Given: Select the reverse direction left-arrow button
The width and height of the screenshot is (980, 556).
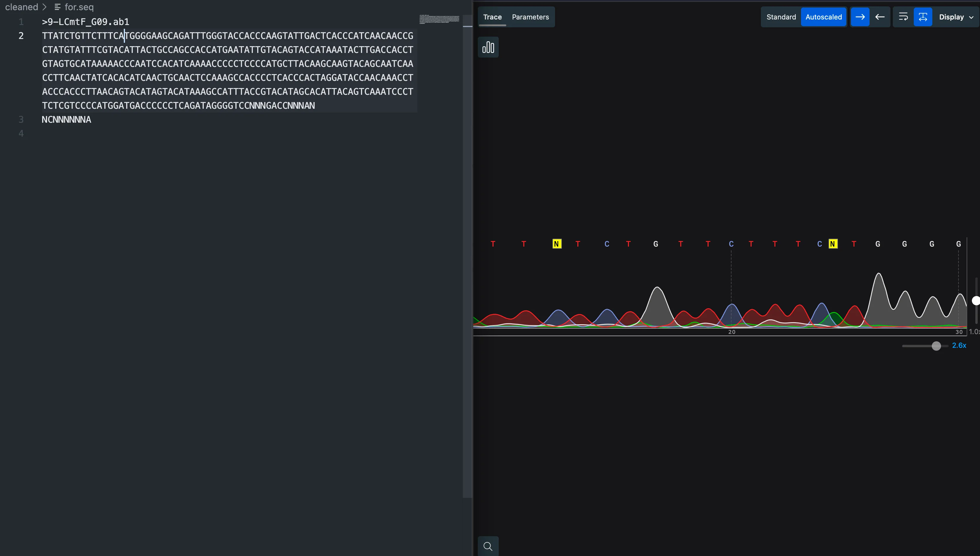Looking at the screenshot, I should point(880,17).
